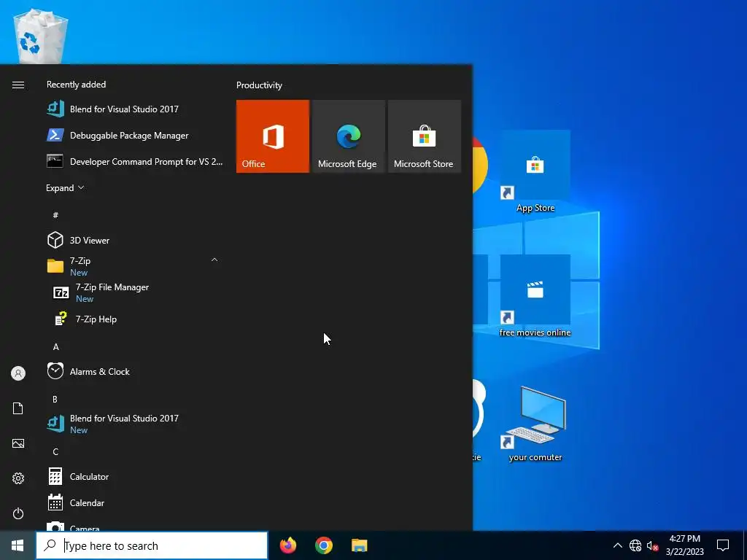This screenshot has width=747, height=560.
Task: Click the taskbar search box
Action: point(152,545)
